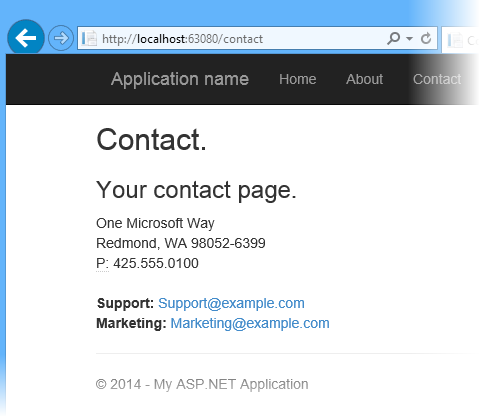Open the About nav item
Screen dimensions: 480x417
point(364,79)
